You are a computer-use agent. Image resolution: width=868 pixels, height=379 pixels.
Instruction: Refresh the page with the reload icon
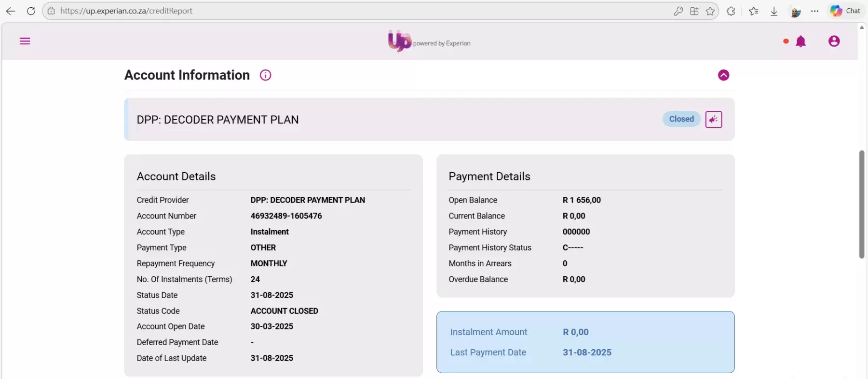(31, 11)
